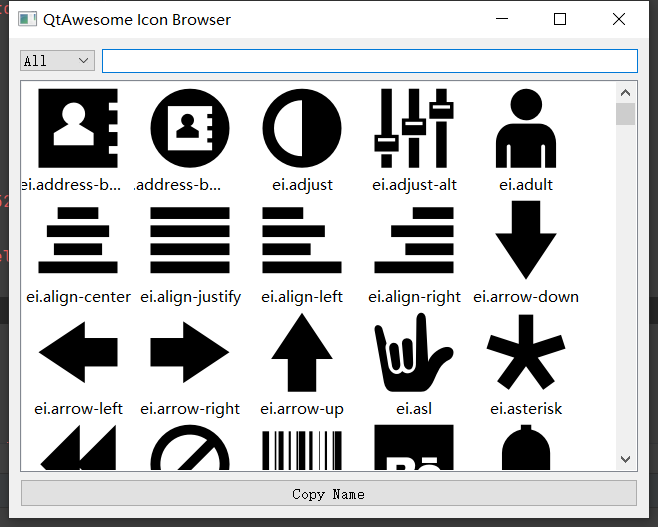Select the bell icon in bottom row

click(x=526, y=447)
